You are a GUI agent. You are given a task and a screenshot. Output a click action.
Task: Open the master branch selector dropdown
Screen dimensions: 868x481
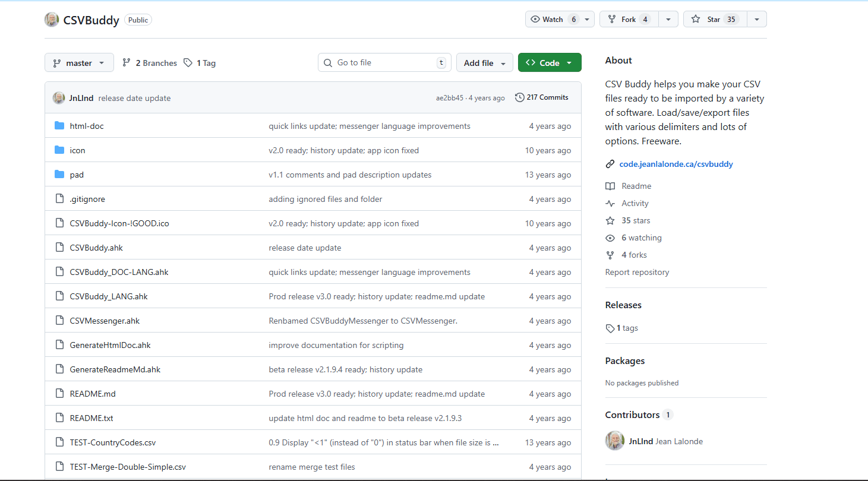coord(79,63)
